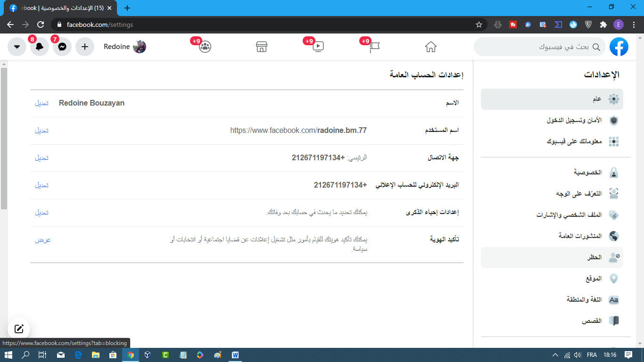The height and width of the screenshot is (362, 644).
Task: Open Redoine profile shortcut
Action: 124,47
